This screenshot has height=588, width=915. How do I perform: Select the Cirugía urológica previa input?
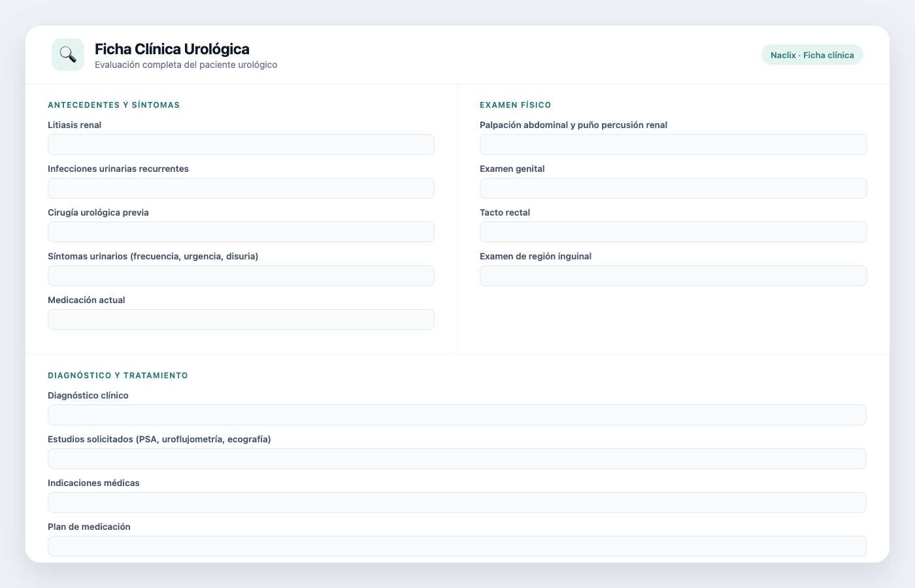(x=241, y=232)
